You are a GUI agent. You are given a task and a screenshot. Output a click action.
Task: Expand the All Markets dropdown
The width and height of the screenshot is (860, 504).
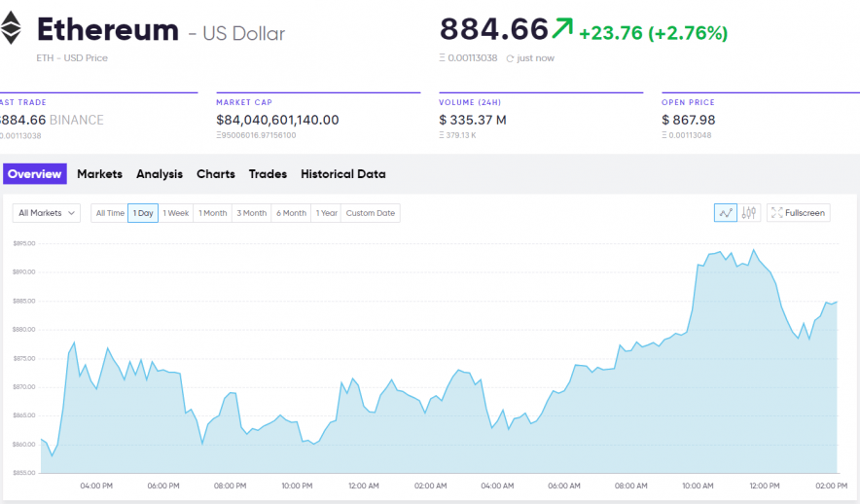[x=47, y=213]
